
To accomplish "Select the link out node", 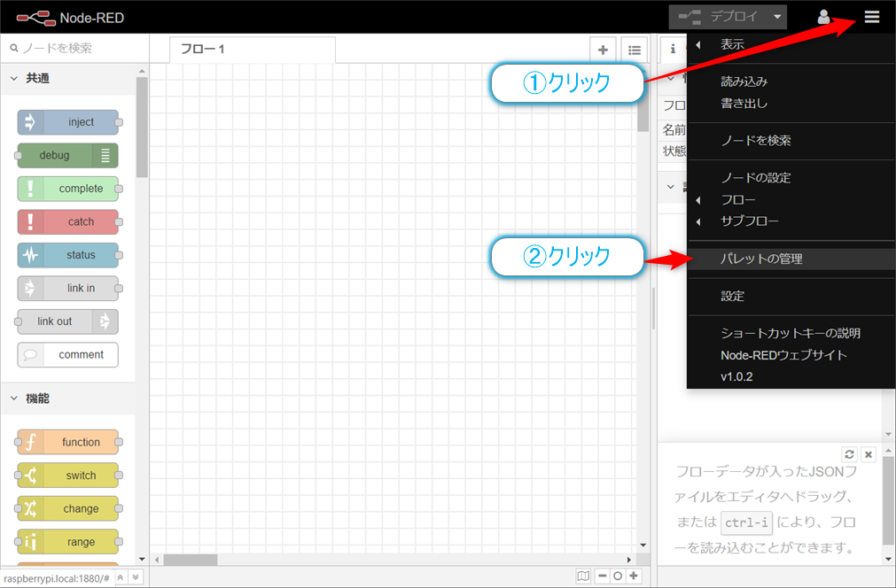I will (68, 321).
